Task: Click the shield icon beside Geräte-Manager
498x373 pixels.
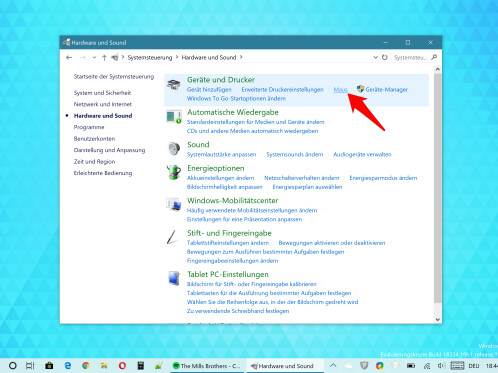Action: pyautogui.click(x=360, y=89)
